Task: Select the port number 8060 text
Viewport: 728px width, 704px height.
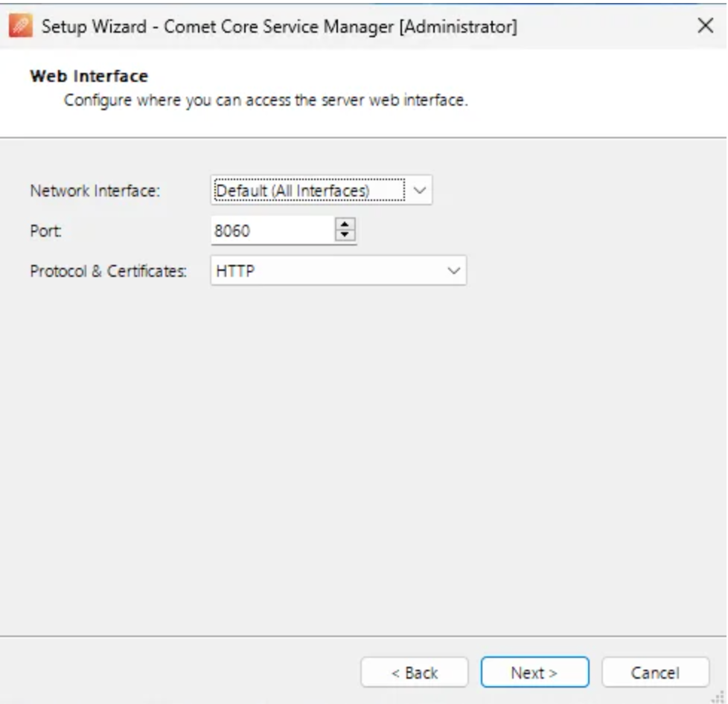Action: coord(233,231)
